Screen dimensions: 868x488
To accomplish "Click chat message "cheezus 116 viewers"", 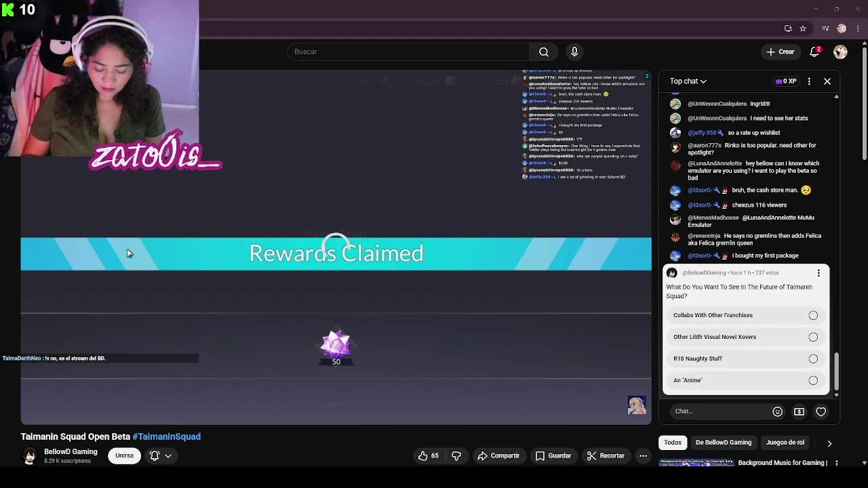I will tap(759, 205).
